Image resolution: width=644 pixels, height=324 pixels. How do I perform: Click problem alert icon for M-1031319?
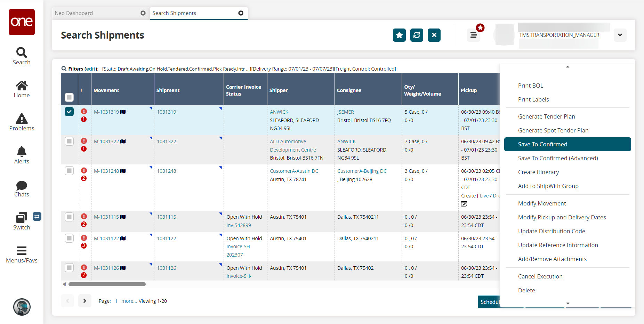pyautogui.click(x=84, y=112)
